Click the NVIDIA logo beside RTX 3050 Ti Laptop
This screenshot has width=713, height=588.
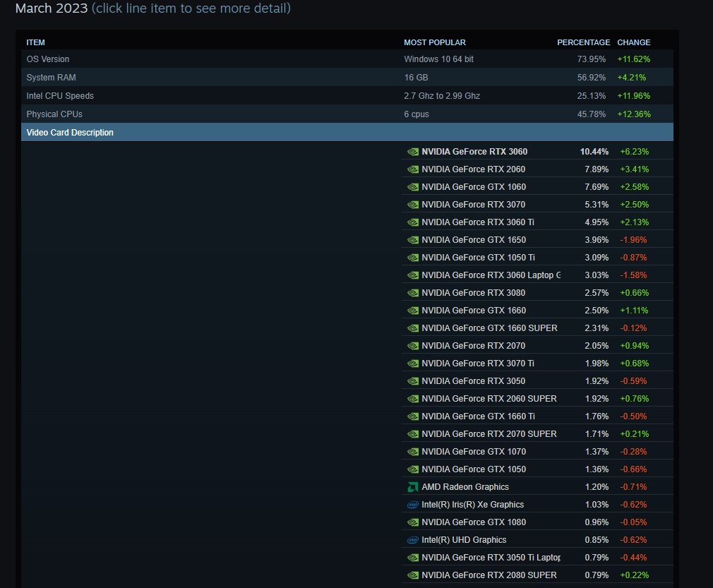pos(413,558)
